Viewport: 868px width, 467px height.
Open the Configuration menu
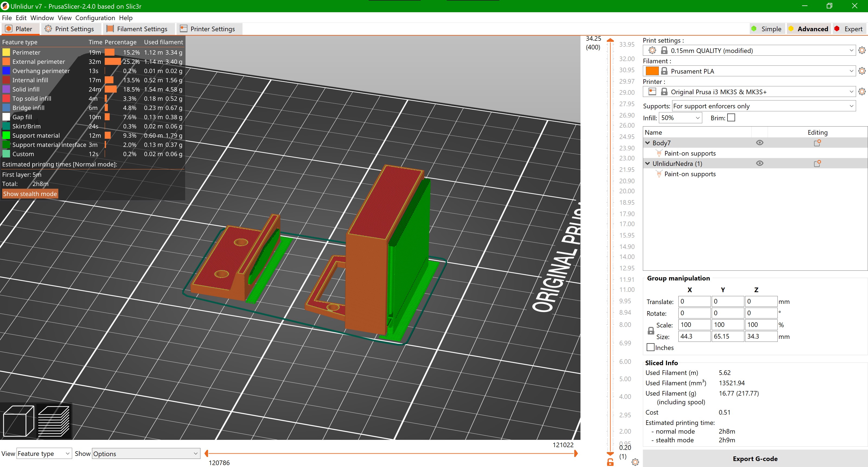pyautogui.click(x=95, y=18)
